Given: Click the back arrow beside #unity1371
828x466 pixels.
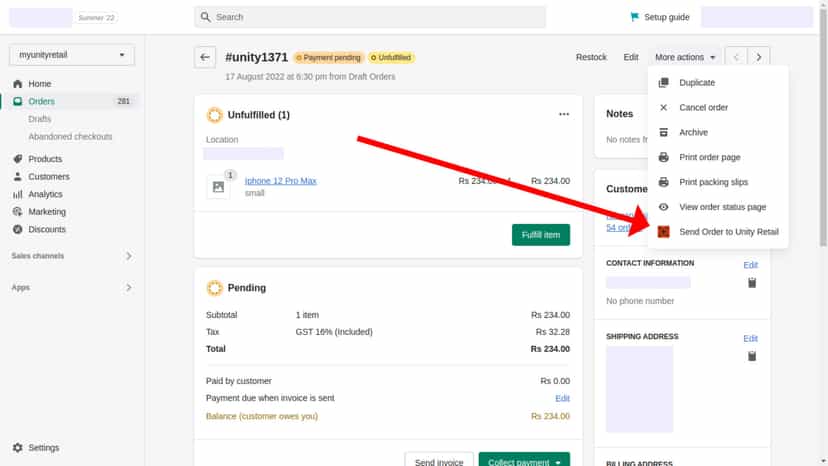Looking at the screenshot, I should (x=205, y=57).
